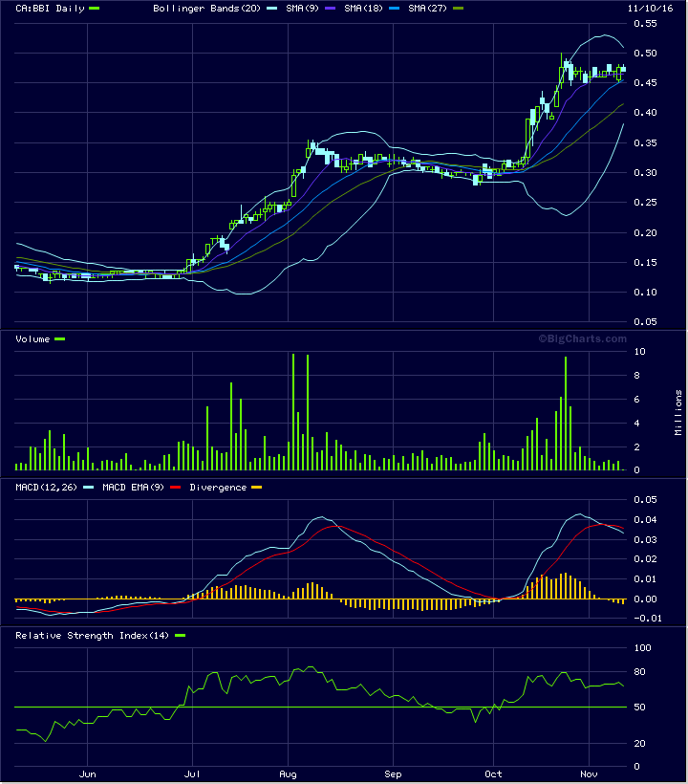Click the 0.50 price axis label
Viewport: 688px width, 784px height.
(x=645, y=53)
